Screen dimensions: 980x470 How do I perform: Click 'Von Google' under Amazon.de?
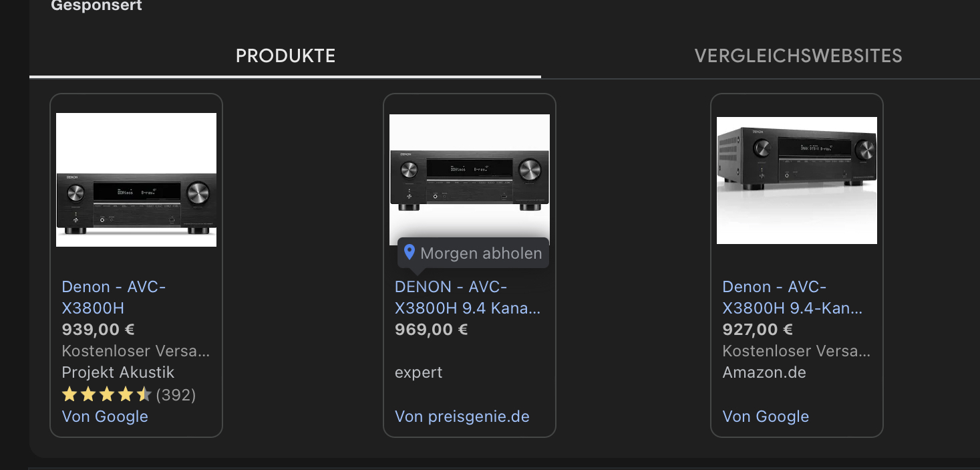[x=766, y=417]
